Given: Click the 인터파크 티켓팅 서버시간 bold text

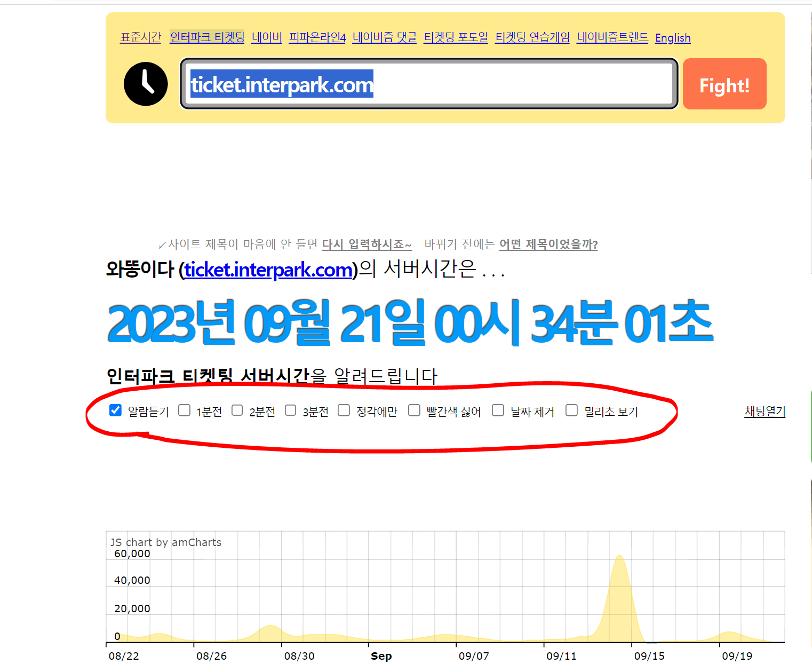Looking at the screenshot, I should (208, 376).
